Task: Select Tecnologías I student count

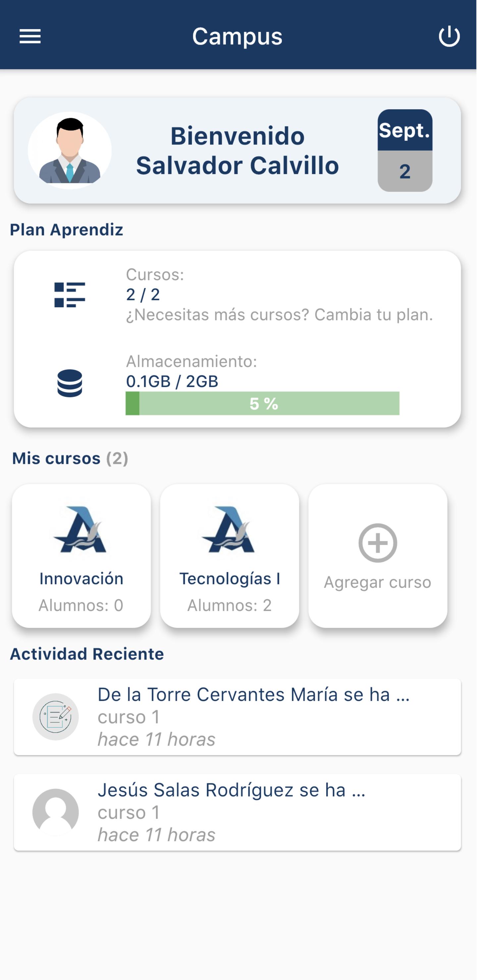Action: (x=230, y=605)
